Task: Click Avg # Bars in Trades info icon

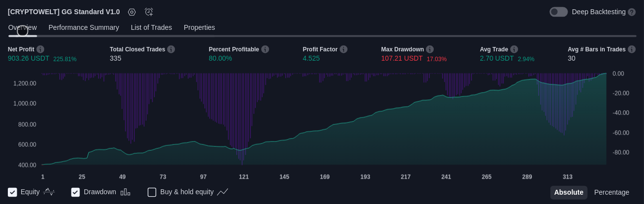Action: tap(632, 49)
